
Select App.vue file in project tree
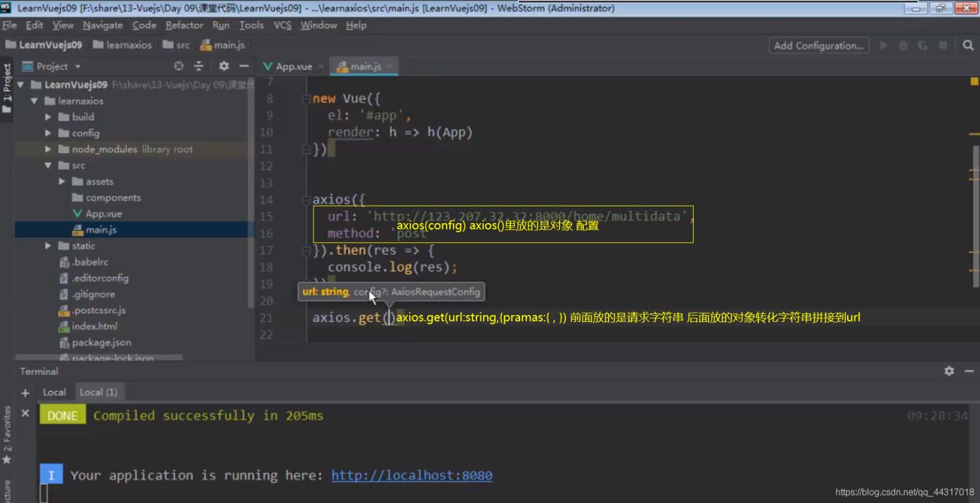(x=97, y=213)
